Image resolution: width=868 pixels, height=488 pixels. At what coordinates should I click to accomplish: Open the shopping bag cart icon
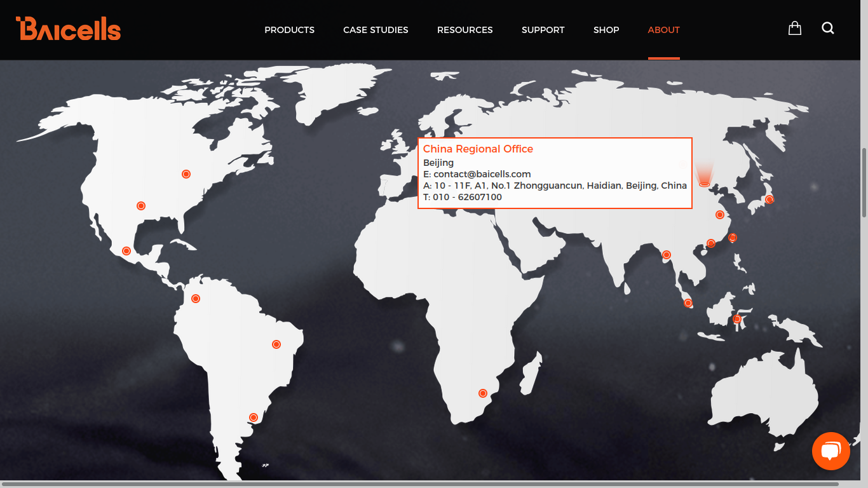(x=794, y=28)
